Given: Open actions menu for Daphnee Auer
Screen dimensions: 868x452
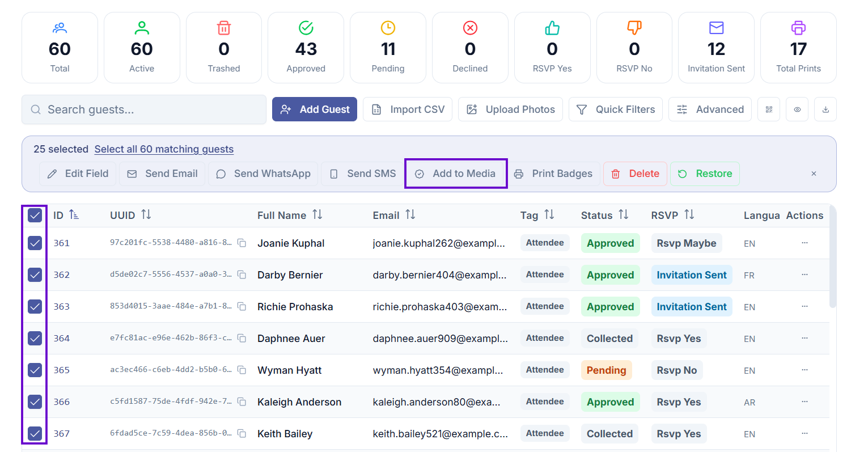Looking at the screenshot, I should click(x=805, y=338).
